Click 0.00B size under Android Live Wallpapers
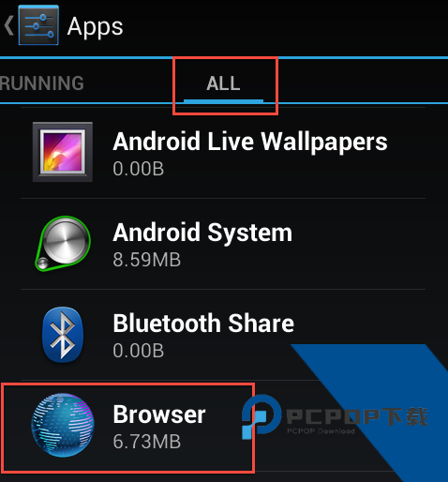The width and height of the screenshot is (448, 482). [x=139, y=169]
